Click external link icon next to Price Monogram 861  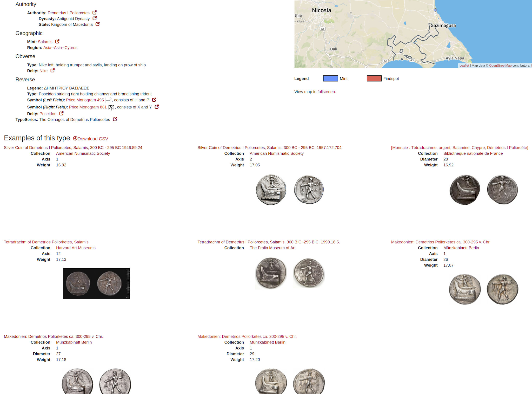coord(157,107)
